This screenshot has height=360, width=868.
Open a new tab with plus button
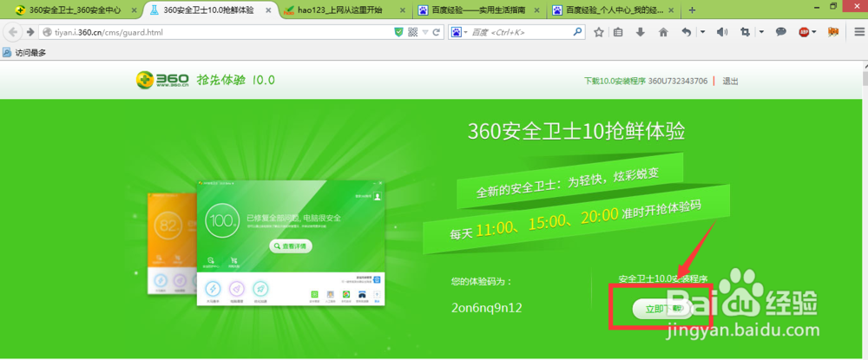tap(692, 10)
